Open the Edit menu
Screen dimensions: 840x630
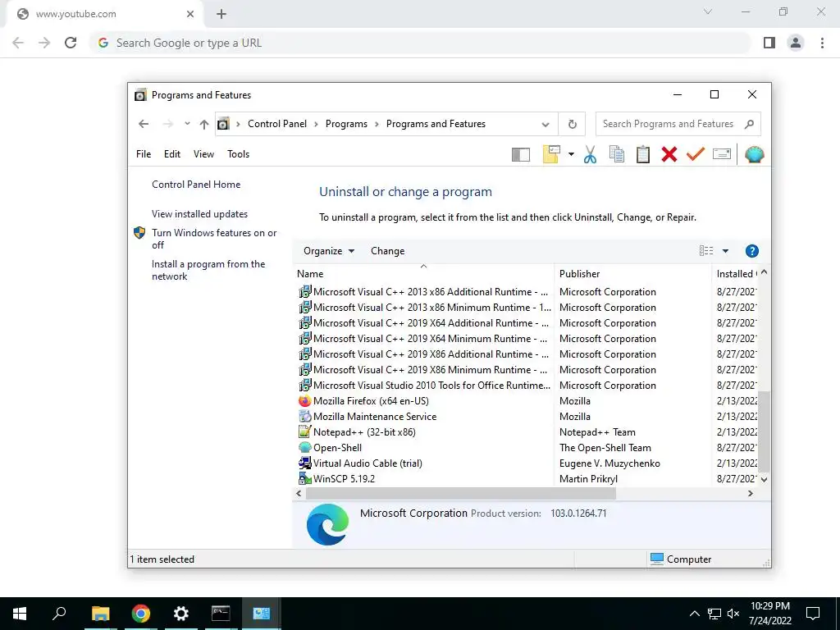pos(172,154)
